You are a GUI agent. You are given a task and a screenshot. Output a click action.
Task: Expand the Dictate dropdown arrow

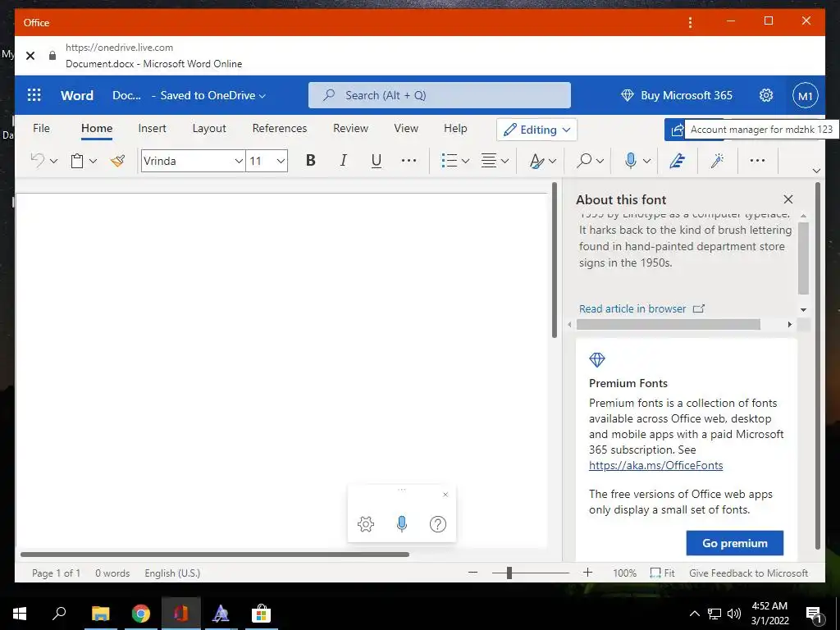coord(646,162)
